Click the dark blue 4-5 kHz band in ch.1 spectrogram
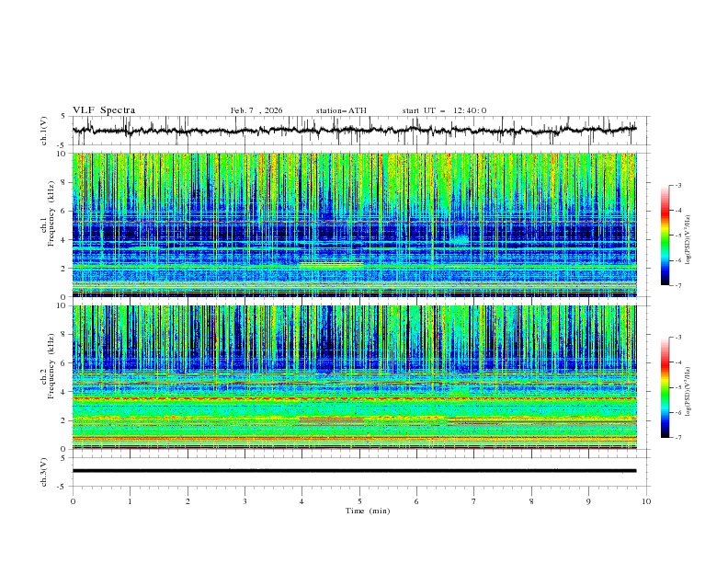Image resolution: width=728 pixels, height=563 pixels. click(x=354, y=232)
